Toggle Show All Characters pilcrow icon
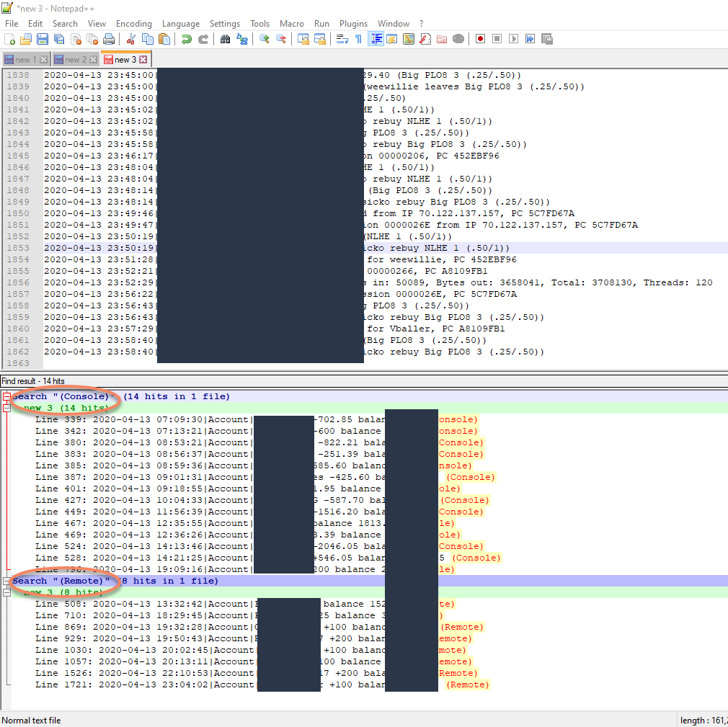This screenshot has height=727, width=728. (358, 39)
